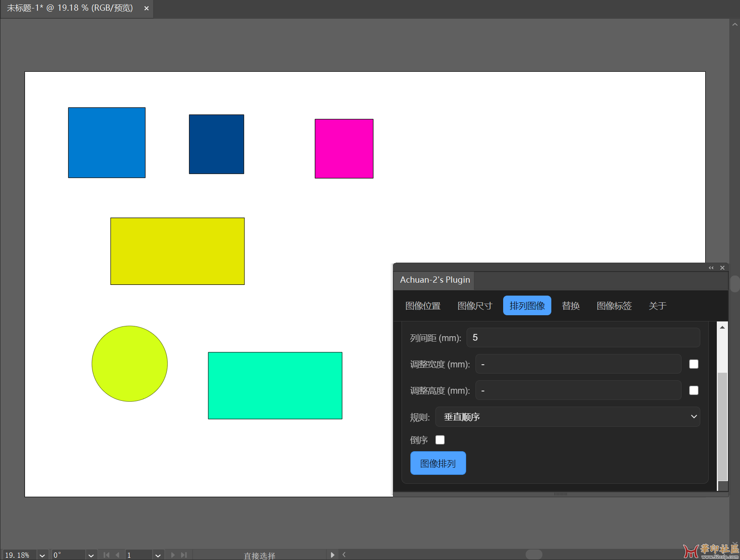
Task: Select the turquoise rectangle on canvas
Action: 275,386
